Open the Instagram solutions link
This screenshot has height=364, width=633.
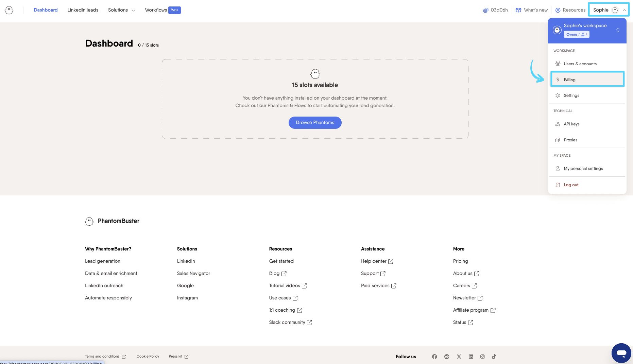coord(187,298)
